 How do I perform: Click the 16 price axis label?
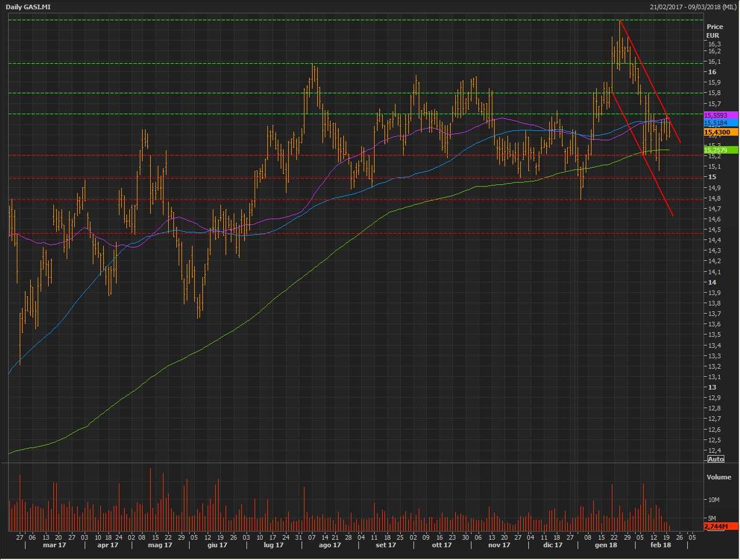(712, 72)
